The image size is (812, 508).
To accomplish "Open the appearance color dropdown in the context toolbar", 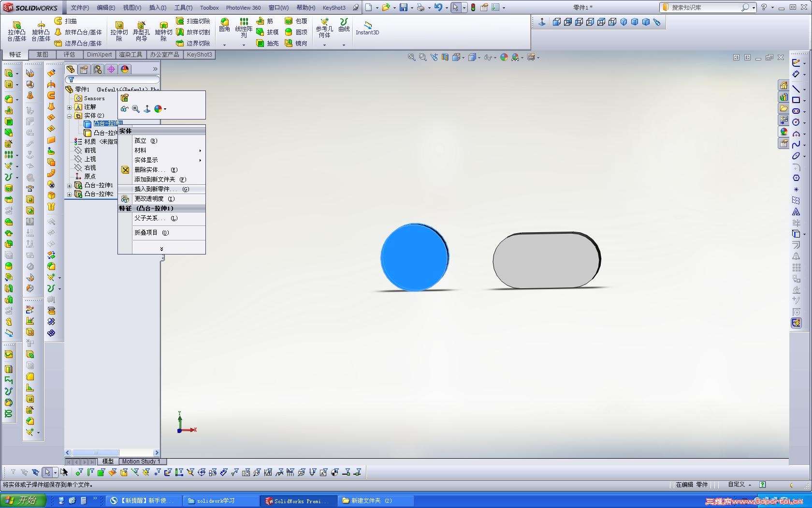I will point(165,109).
